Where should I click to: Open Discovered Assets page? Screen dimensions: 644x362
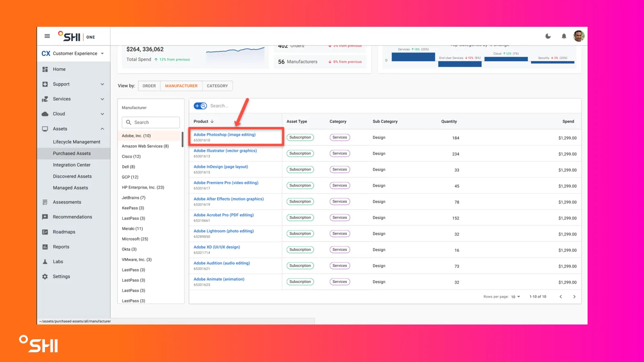pyautogui.click(x=72, y=176)
